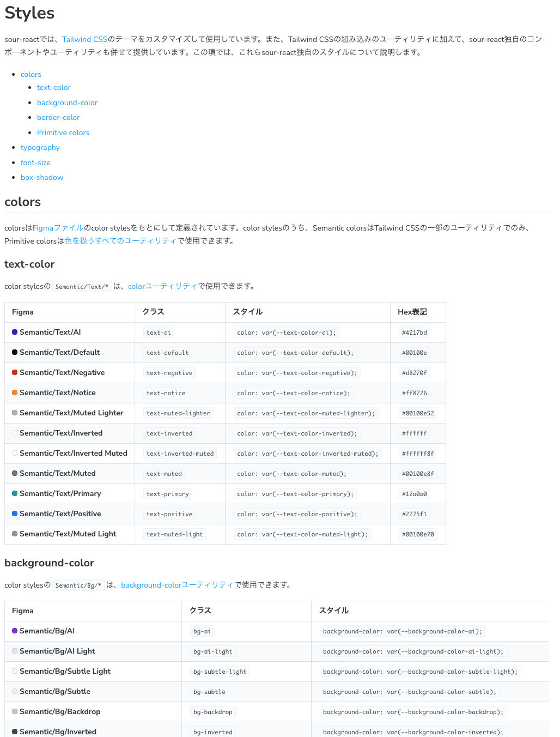560x737 pixels.
Task: Click the var(--text-color-primary) style code
Action: tap(295, 494)
